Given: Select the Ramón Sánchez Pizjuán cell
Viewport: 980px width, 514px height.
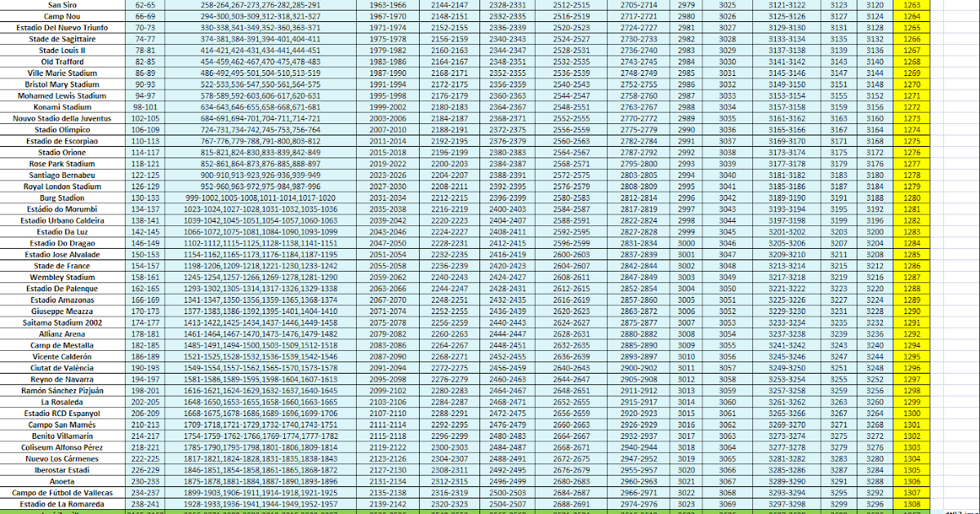Looking at the screenshot, I should coord(63,392).
